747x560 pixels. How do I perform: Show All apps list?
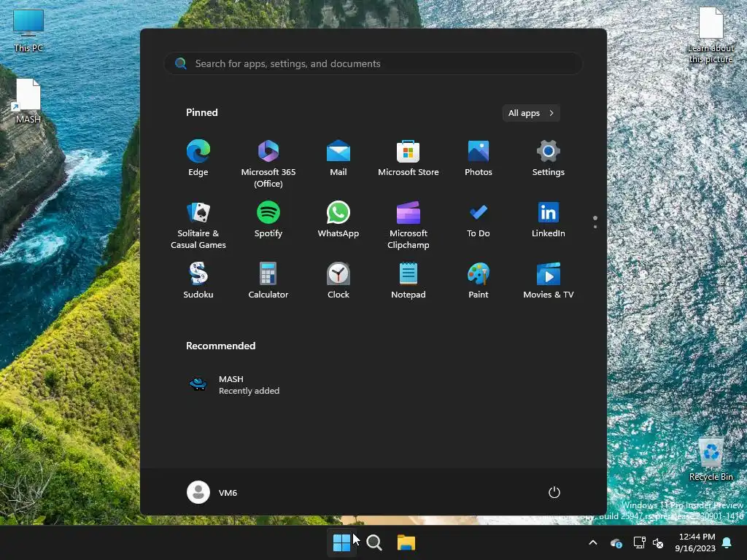[x=531, y=113]
